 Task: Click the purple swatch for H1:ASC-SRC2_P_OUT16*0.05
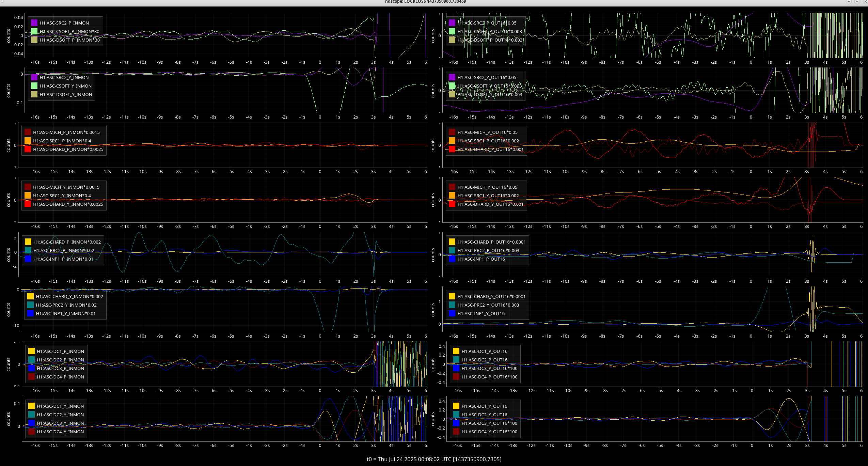[x=452, y=23]
